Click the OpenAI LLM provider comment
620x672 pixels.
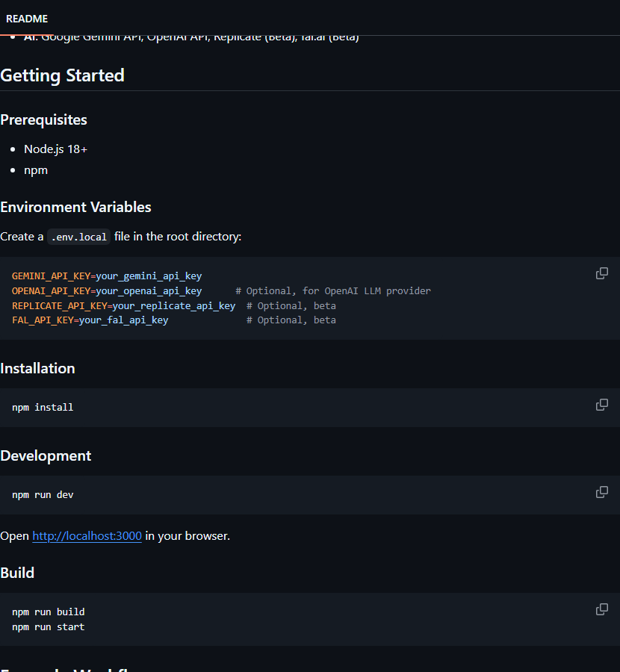pos(333,291)
